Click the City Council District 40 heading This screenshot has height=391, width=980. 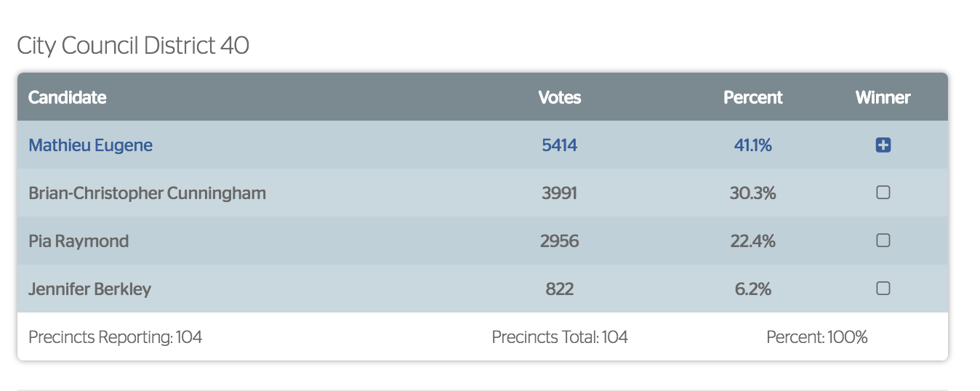click(x=133, y=46)
